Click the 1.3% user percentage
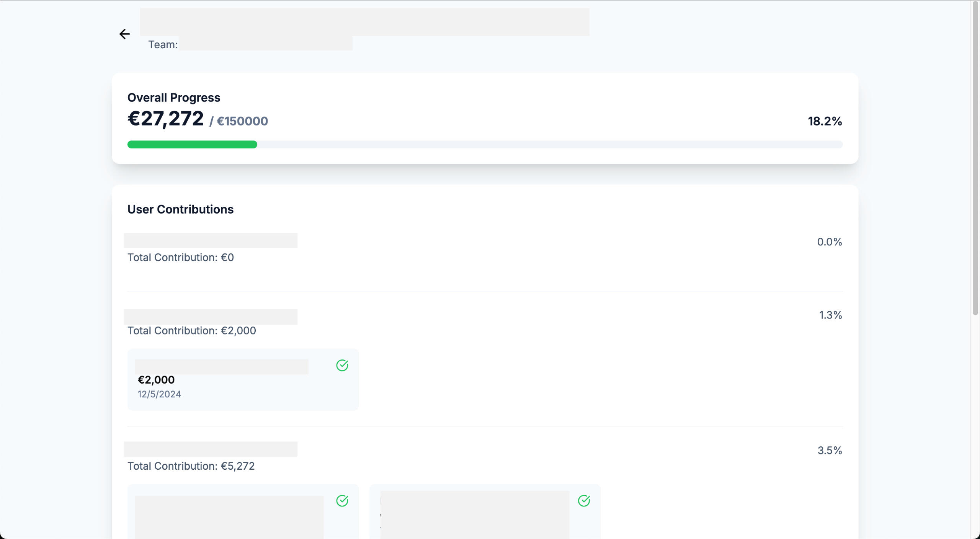The height and width of the screenshot is (539, 980). pos(830,315)
